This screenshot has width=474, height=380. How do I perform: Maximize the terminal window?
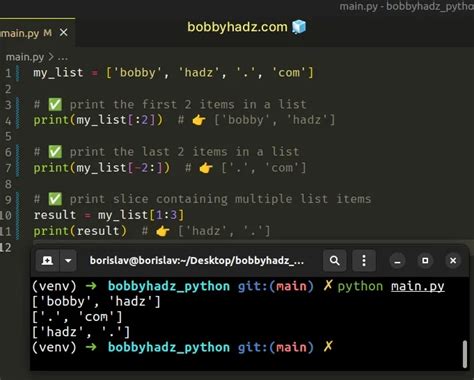(x=425, y=260)
